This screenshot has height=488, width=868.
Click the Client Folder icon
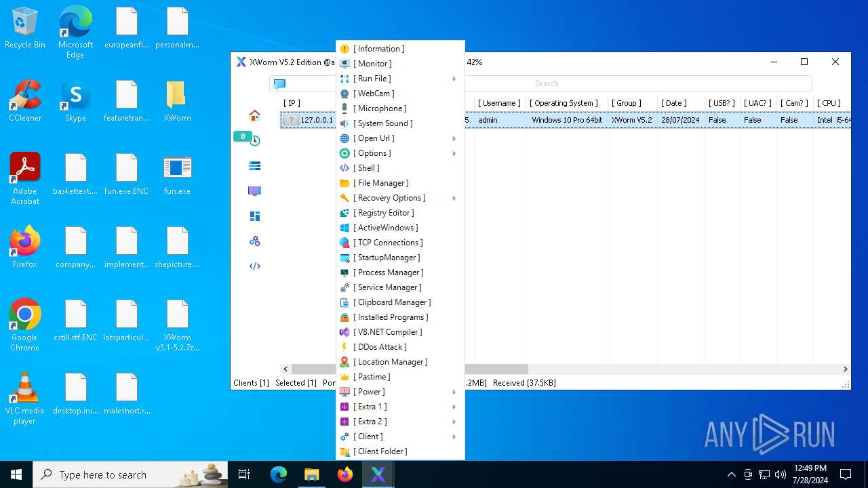pos(344,451)
